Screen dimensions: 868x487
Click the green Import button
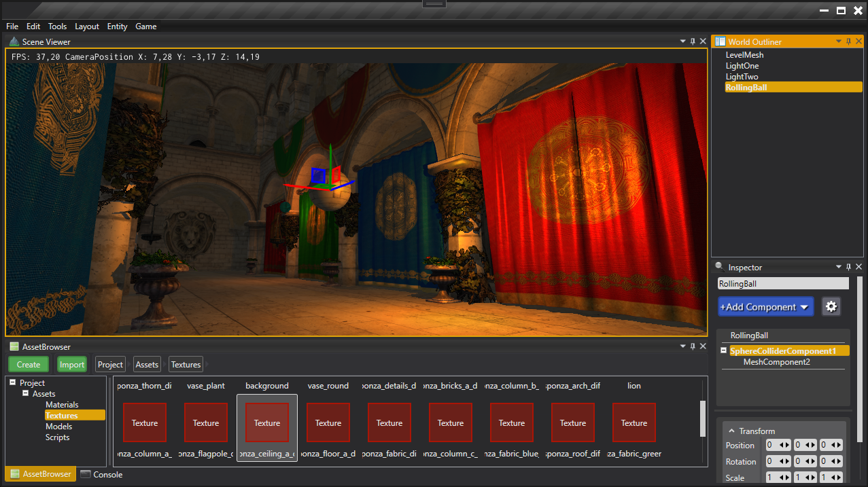[72, 364]
